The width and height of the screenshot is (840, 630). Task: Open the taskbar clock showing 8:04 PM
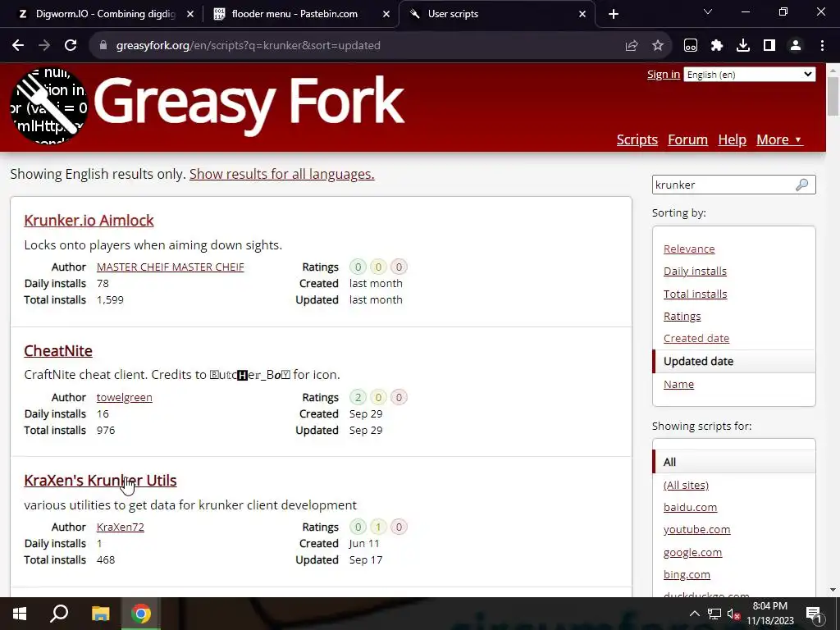[x=769, y=614]
